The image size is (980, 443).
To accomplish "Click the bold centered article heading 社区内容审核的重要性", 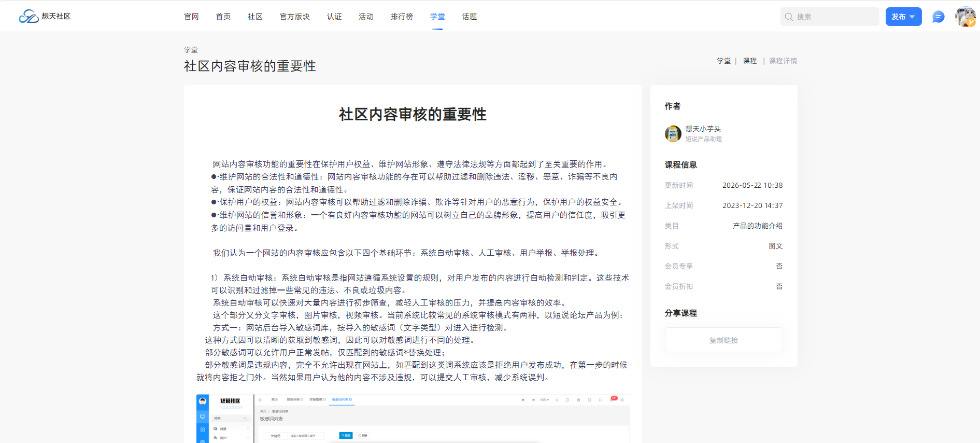I will click(413, 114).
